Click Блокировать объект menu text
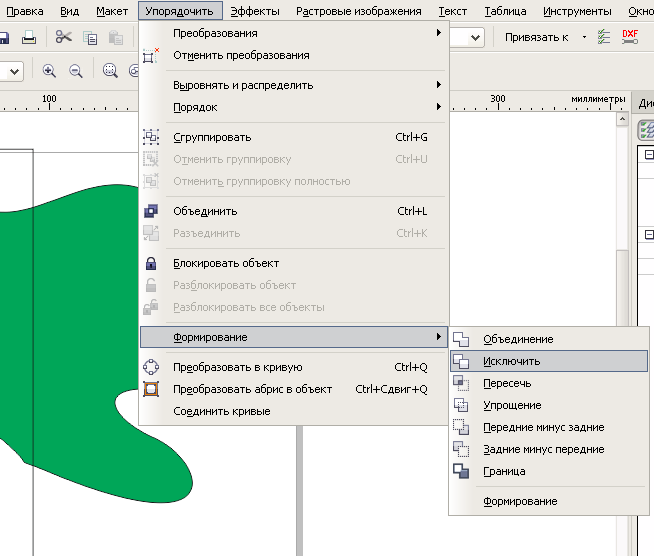654x556 pixels. pyautogui.click(x=226, y=263)
